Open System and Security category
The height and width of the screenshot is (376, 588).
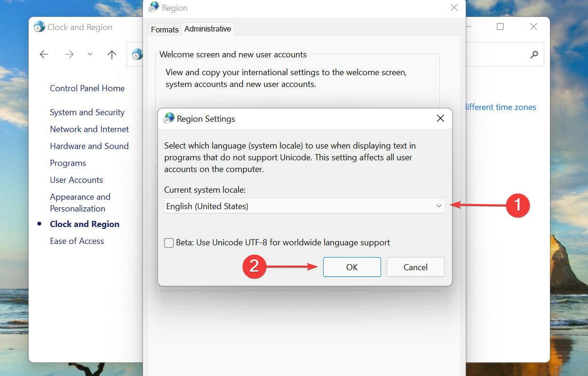coord(87,112)
